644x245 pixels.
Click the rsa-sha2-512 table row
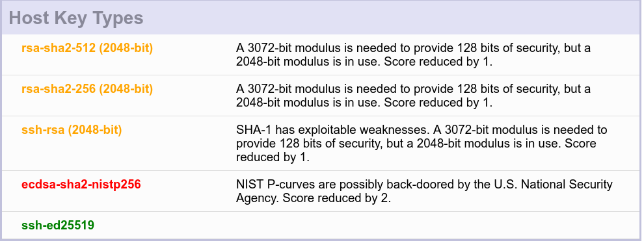[x=321, y=55]
